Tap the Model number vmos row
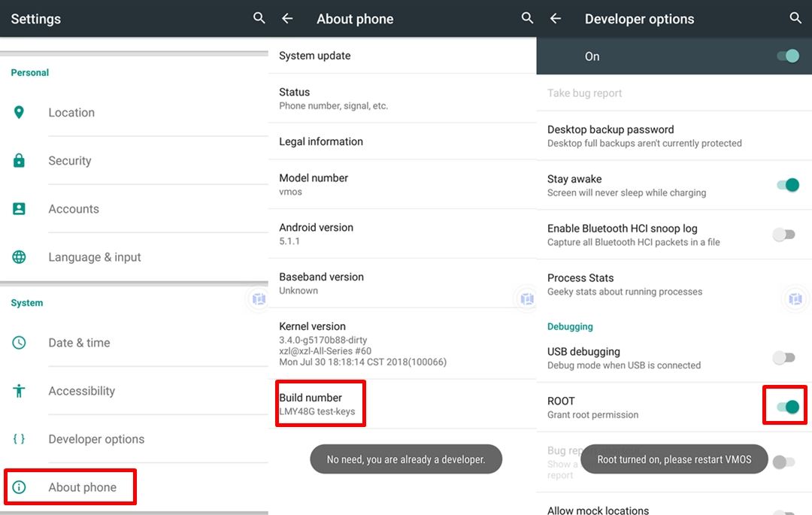Image resolution: width=812 pixels, height=515 pixels. pos(402,184)
